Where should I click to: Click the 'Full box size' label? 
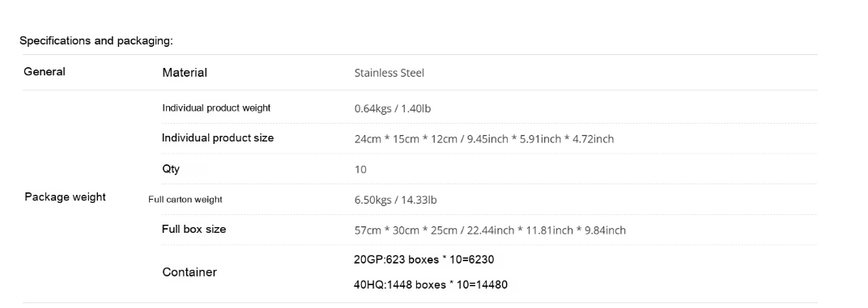coord(194,229)
